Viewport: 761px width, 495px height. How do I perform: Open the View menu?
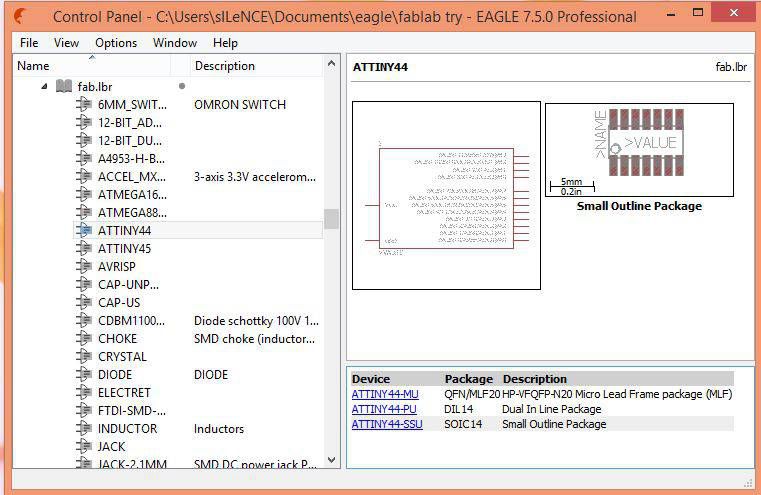[x=66, y=43]
